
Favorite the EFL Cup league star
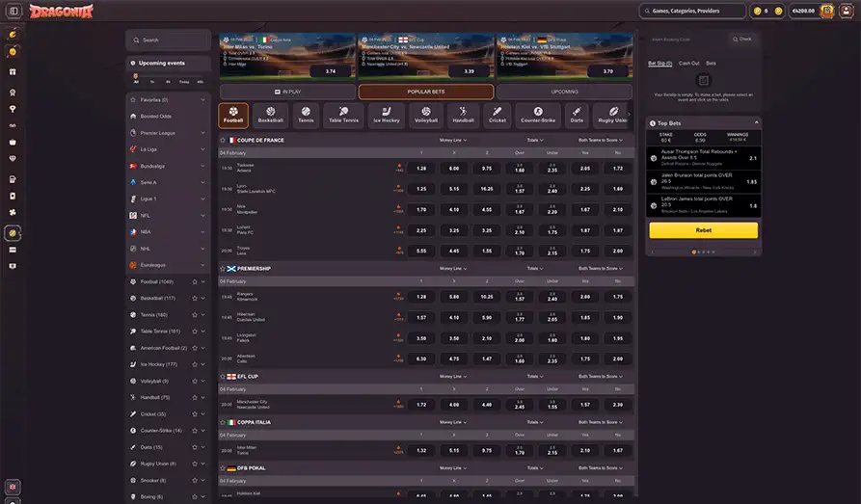pos(223,377)
